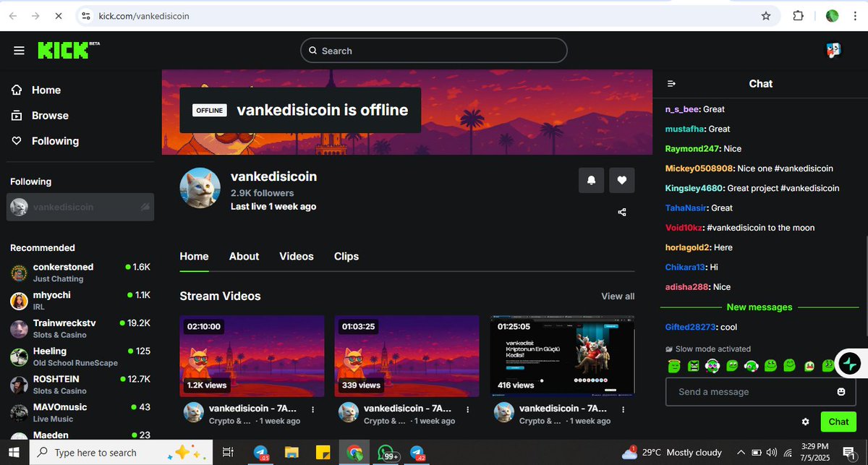Open the 01:03:25 stream video thumbnail
Screen dimensions: 868x465
[407, 356]
